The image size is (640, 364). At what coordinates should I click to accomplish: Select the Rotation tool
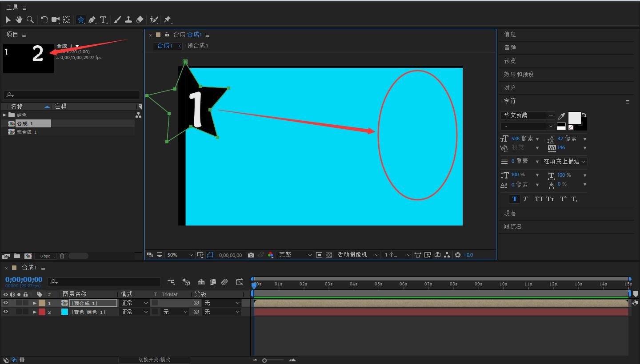(x=44, y=20)
